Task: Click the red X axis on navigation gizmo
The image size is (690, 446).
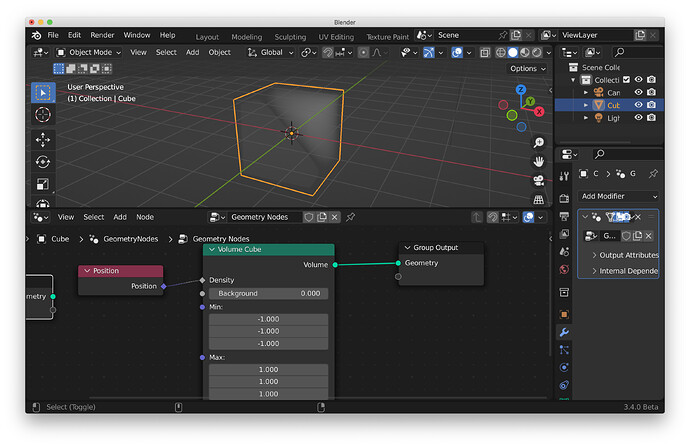Action: coord(539,112)
